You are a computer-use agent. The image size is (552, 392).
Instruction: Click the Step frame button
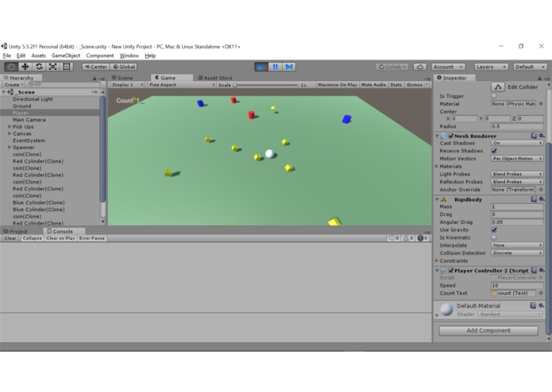[288, 67]
